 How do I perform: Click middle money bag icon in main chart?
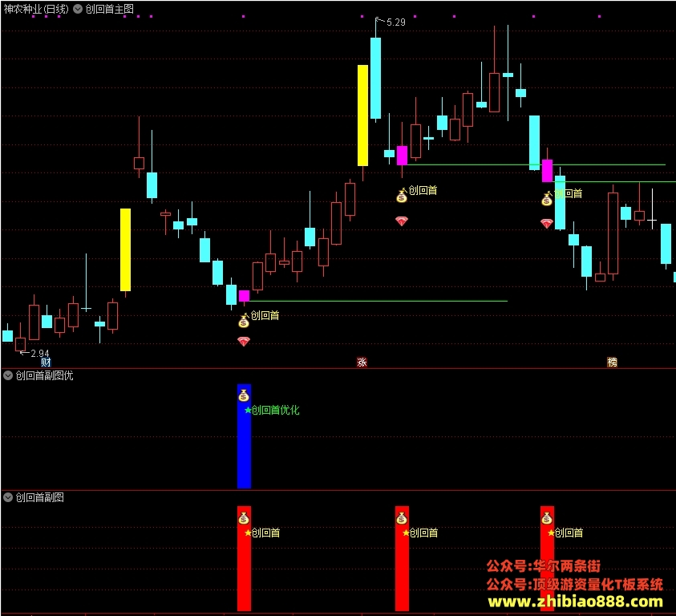click(x=402, y=197)
